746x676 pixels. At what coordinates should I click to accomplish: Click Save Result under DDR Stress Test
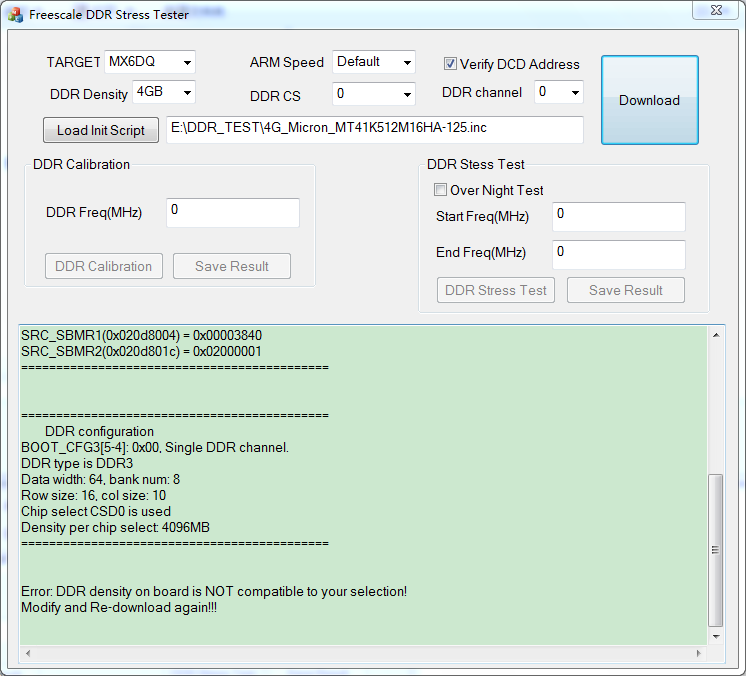pos(626,290)
